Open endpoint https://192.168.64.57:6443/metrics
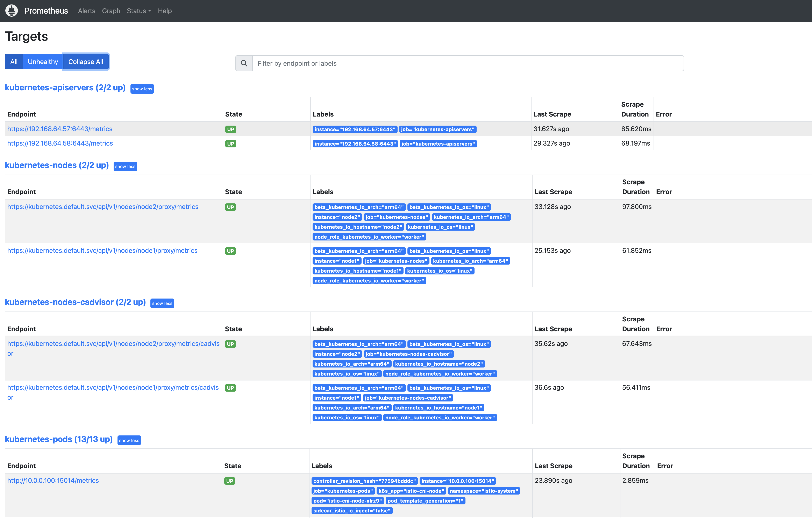Viewport: 812px width, 518px height. click(60, 129)
